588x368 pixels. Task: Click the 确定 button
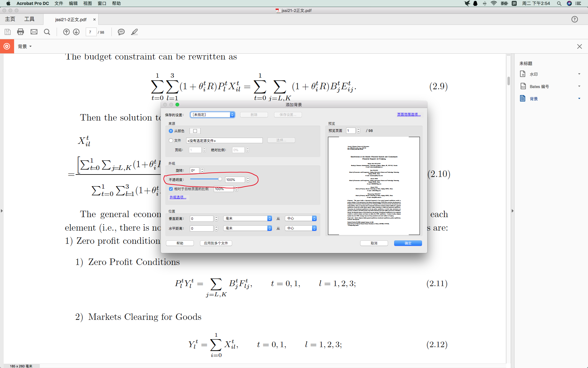click(x=408, y=243)
